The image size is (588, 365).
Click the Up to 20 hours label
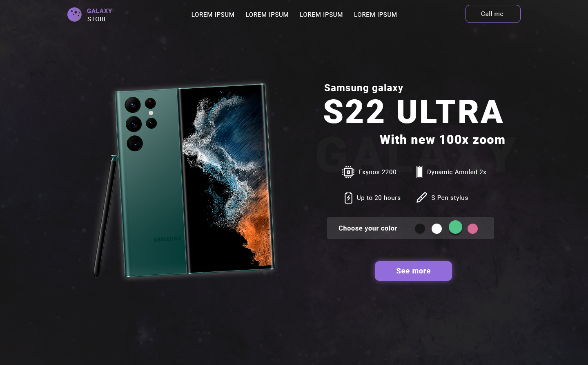(x=379, y=198)
